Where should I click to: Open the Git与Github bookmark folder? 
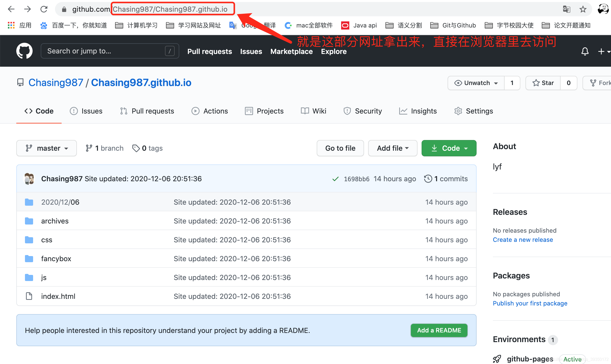click(453, 25)
